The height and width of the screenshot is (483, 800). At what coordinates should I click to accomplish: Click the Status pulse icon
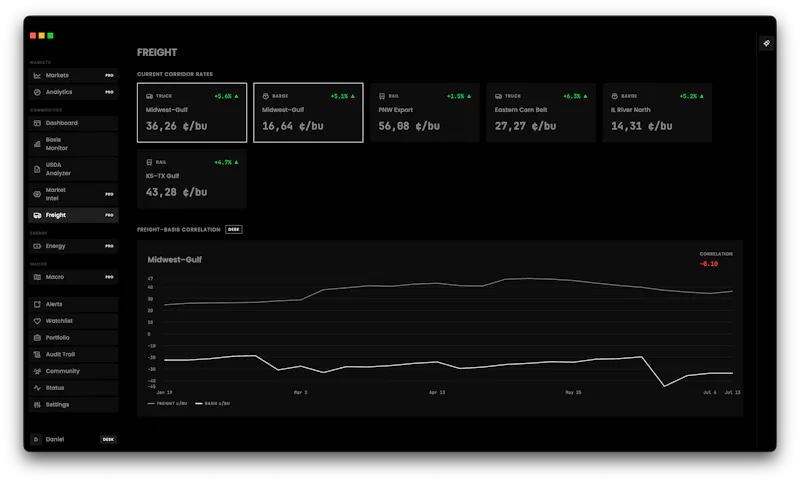pos(37,388)
